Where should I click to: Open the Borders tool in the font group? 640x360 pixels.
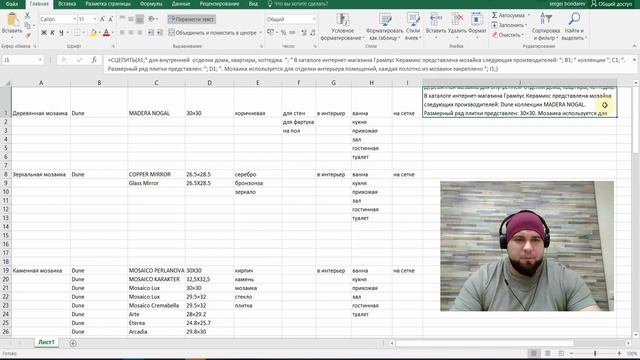tap(77, 33)
